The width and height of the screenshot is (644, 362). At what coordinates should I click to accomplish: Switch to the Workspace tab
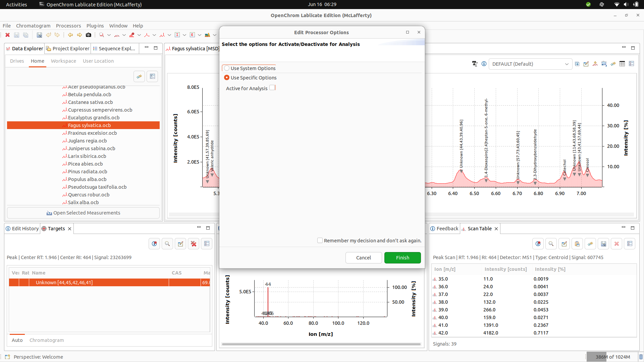pyautogui.click(x=63, y=61)
